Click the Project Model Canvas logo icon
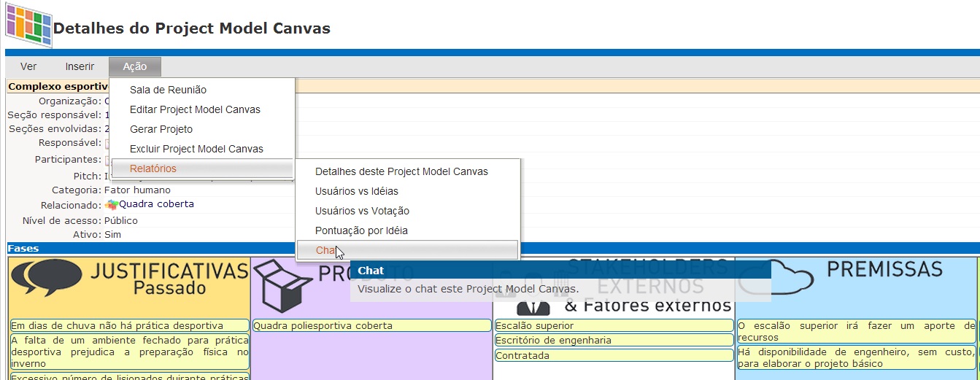 point(28,25)
